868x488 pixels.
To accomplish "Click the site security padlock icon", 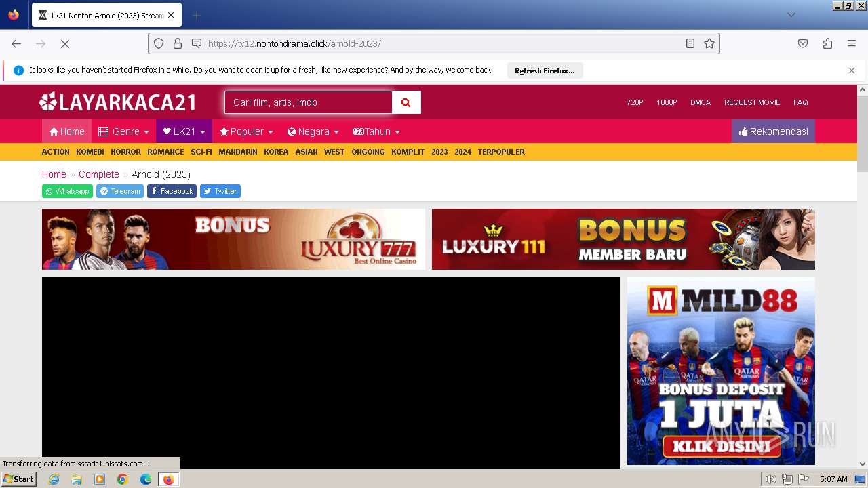I will 178,43.
